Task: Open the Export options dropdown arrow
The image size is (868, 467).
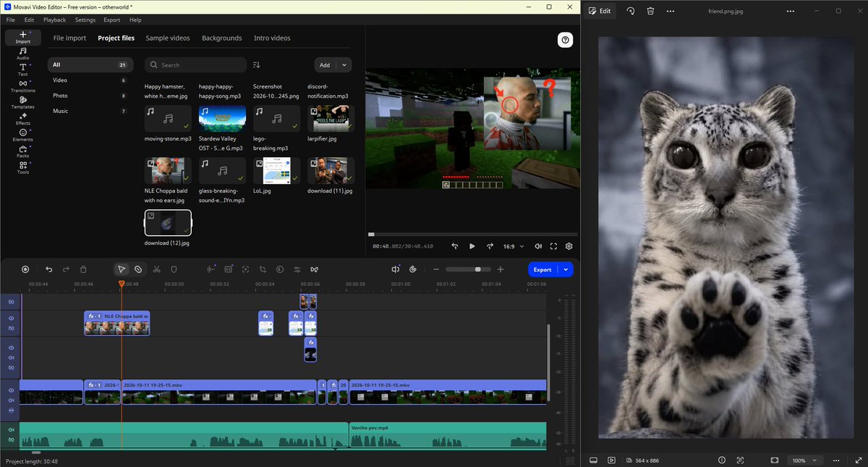Action: (566, 269)
